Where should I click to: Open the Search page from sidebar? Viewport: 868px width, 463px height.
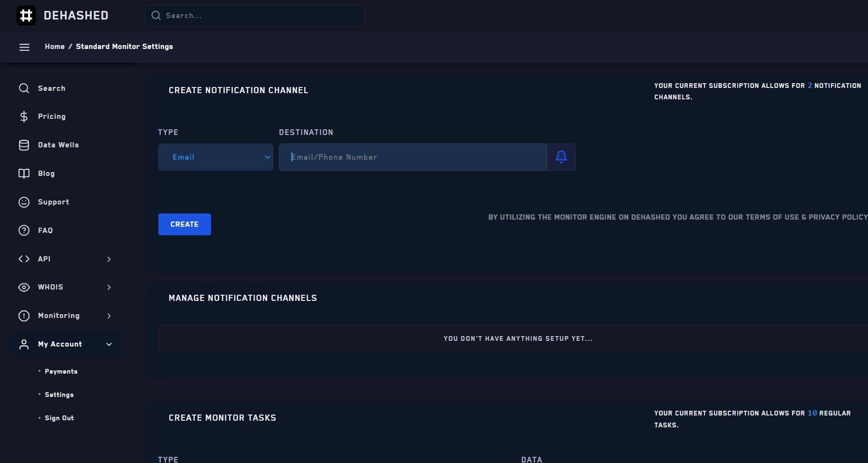coord(52,88)
